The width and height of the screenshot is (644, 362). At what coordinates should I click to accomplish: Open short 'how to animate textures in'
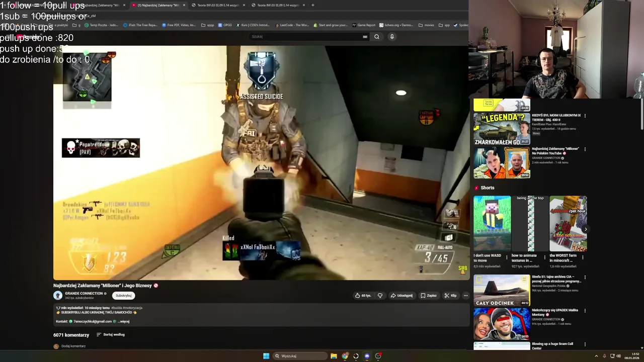pyautogui.click(x=530, y=223)
